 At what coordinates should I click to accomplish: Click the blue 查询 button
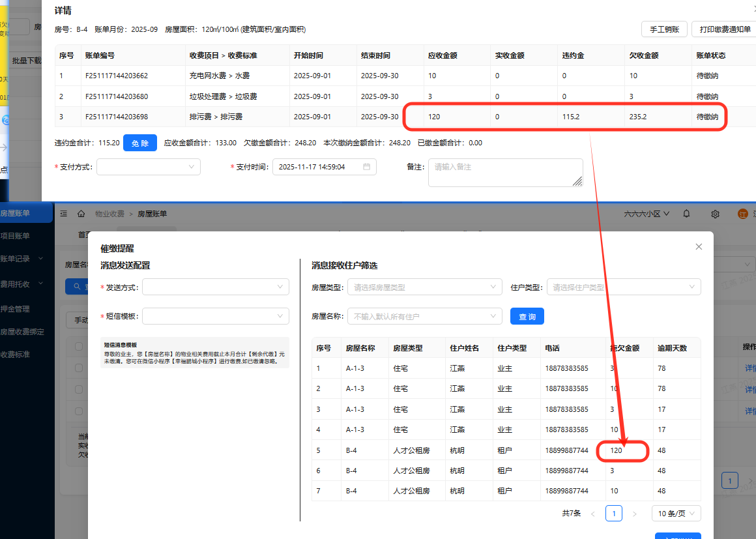pyautogui.click(x=527, y=317)
